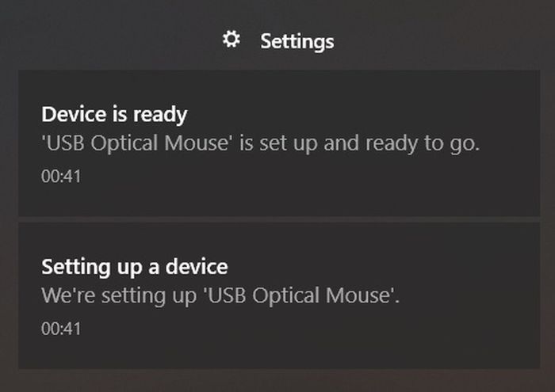Click the empty header area left of the gear icon
555x392 pixels.
tap(119, 40)
